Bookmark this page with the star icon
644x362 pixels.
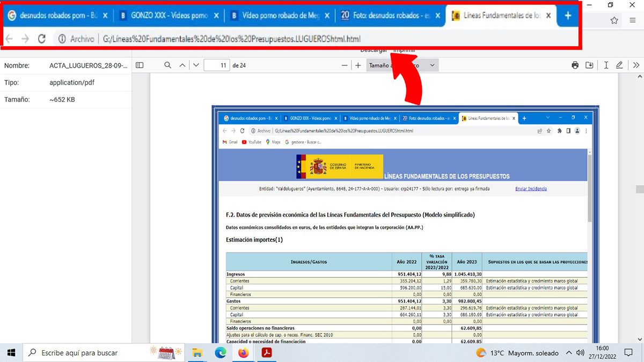pos(614,20)
